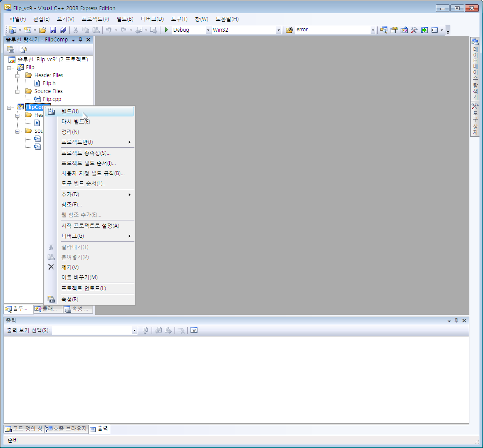Click the Add New Item toolbar icon

point(28,30)
